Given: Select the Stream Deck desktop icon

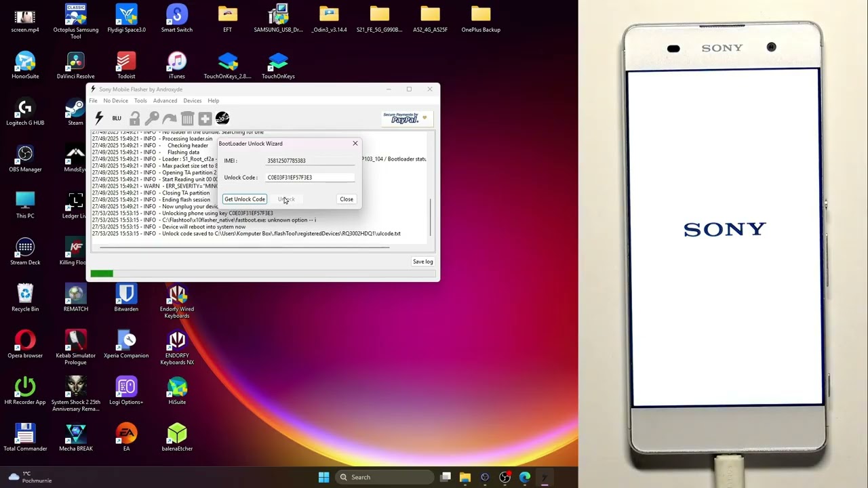Looking at the screenshot, I should (x=25, y=252).
